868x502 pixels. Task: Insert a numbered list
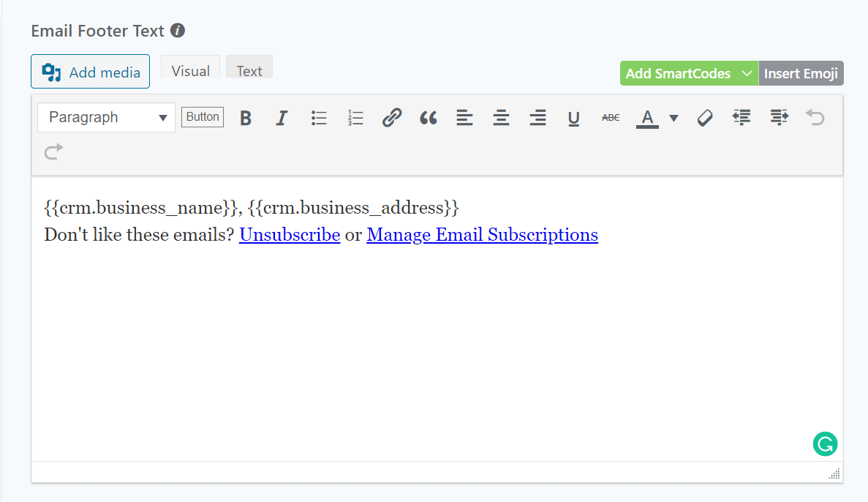[355, 118]
